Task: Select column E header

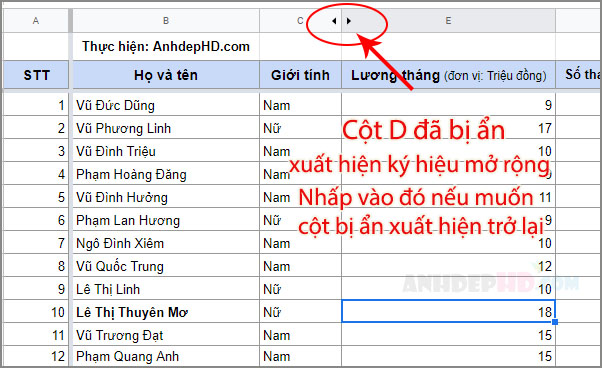Action: [x=448, y=21]
